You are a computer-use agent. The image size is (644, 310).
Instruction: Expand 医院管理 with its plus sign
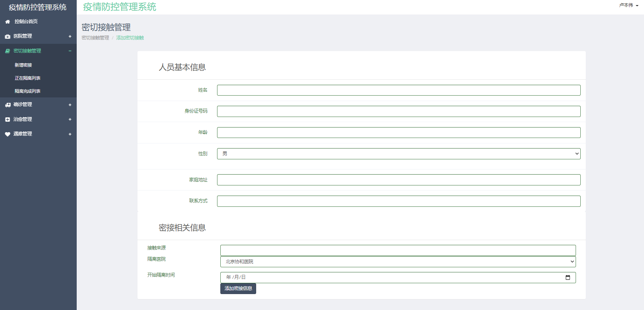click(x=70, y=36)
